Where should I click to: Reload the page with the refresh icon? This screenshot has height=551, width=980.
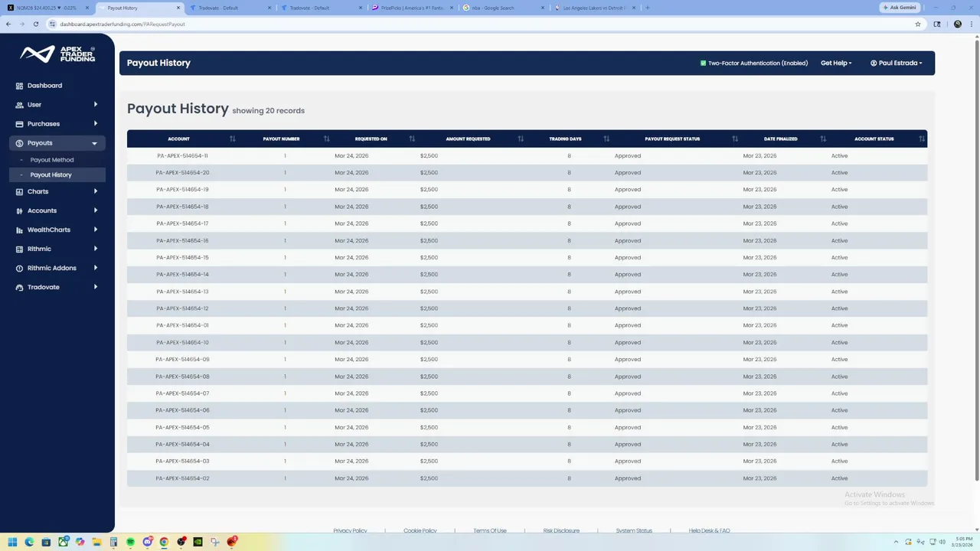[x=35, y=24]
